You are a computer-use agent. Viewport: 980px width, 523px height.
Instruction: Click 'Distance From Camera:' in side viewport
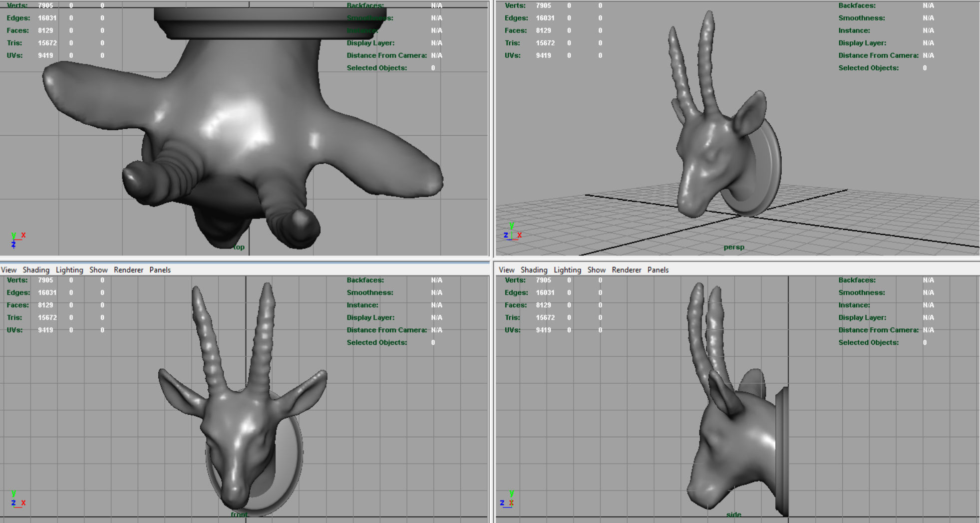tap(878, 330)
